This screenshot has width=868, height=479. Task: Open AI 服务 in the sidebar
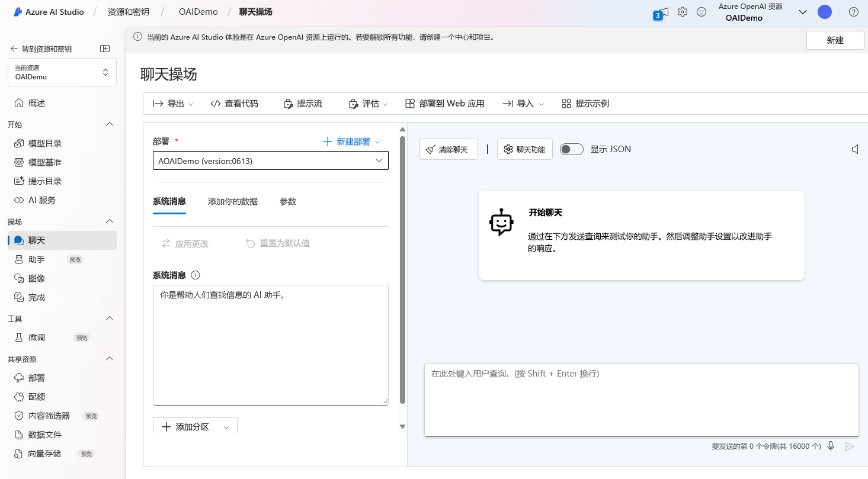62,200
